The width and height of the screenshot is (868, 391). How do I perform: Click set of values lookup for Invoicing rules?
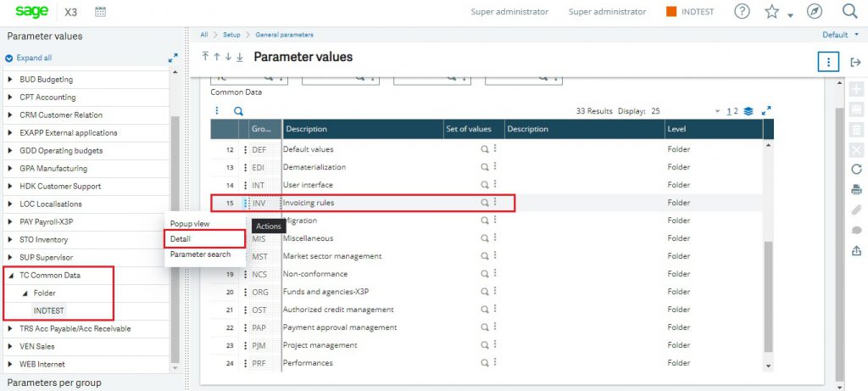(x=484, y=203)
